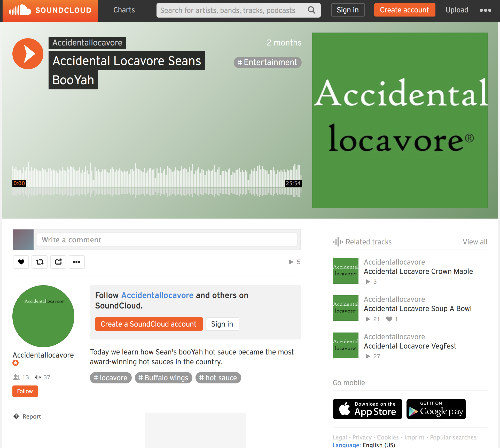This screenshot has height=448, width=500.
Task: Like the track with the heart icon
Action: [21, 262]
